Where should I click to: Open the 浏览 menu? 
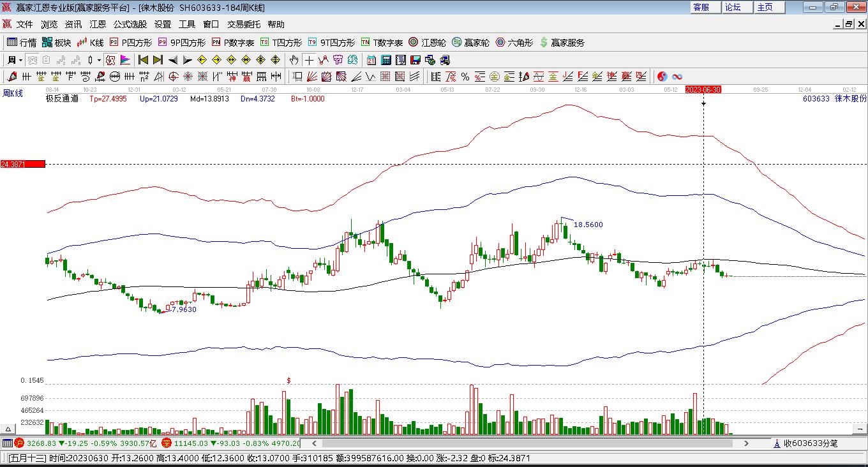49,24
